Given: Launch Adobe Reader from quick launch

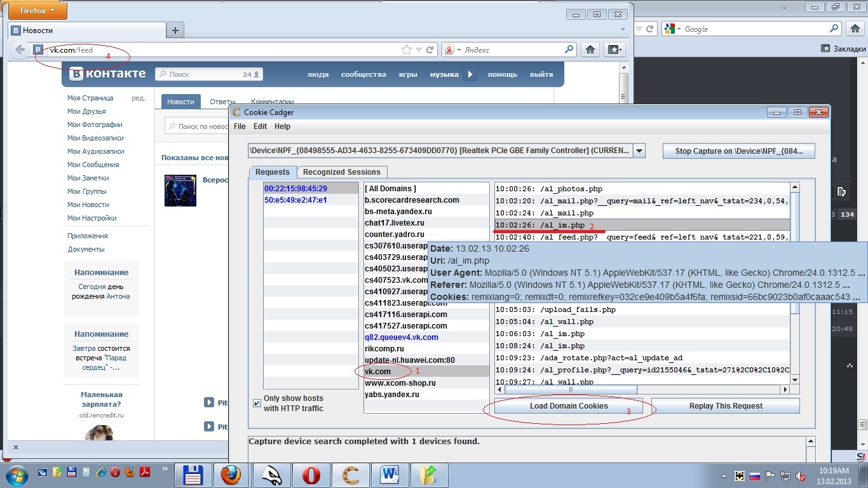Looking at the screenshot, I should coord(145,472).
